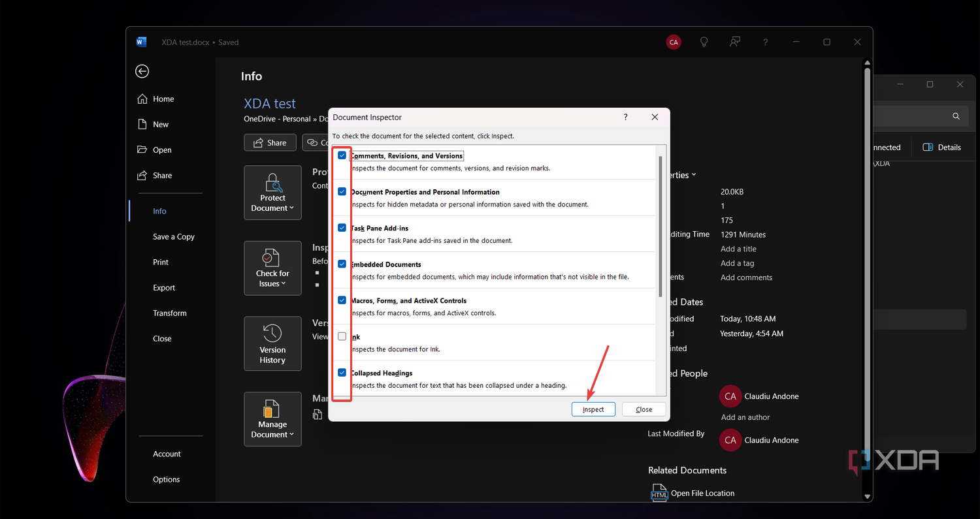Open Account settings in sidebar

point(167,454)
